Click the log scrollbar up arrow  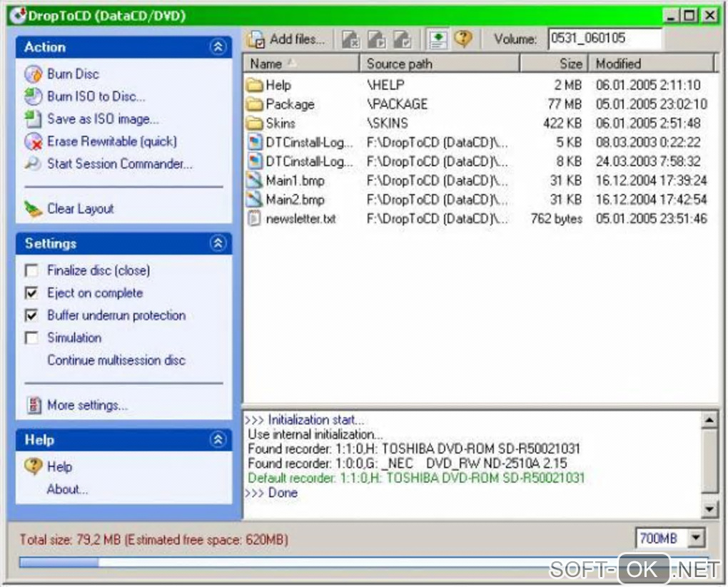click(709, 420)
